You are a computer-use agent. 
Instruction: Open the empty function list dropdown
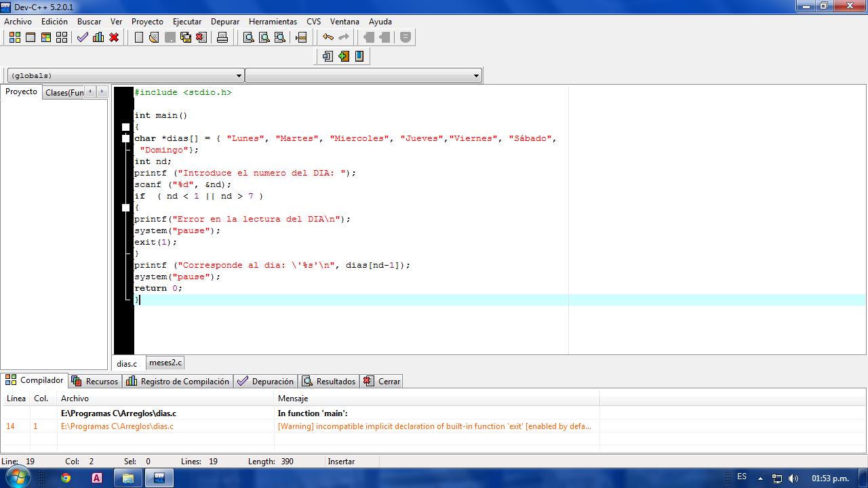363,75
